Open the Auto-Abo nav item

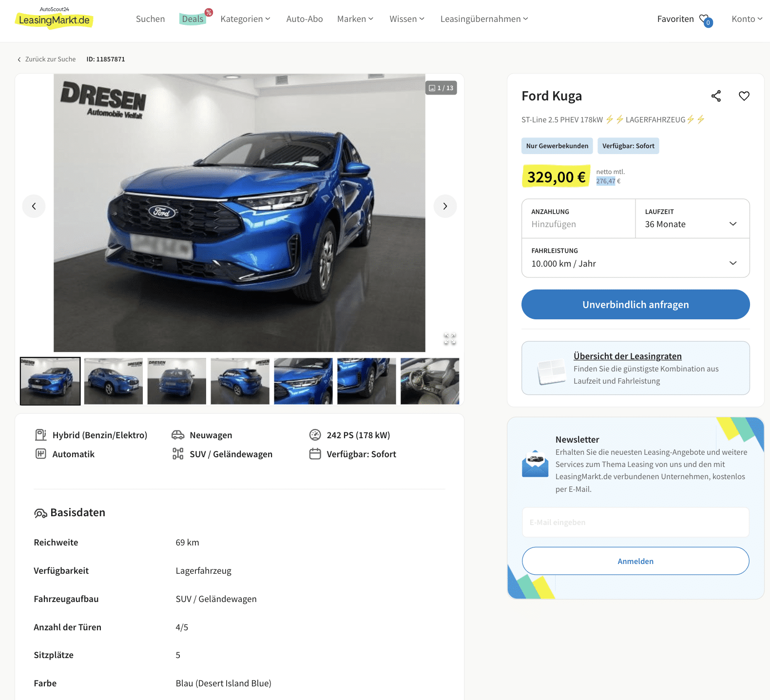[305, 19]
